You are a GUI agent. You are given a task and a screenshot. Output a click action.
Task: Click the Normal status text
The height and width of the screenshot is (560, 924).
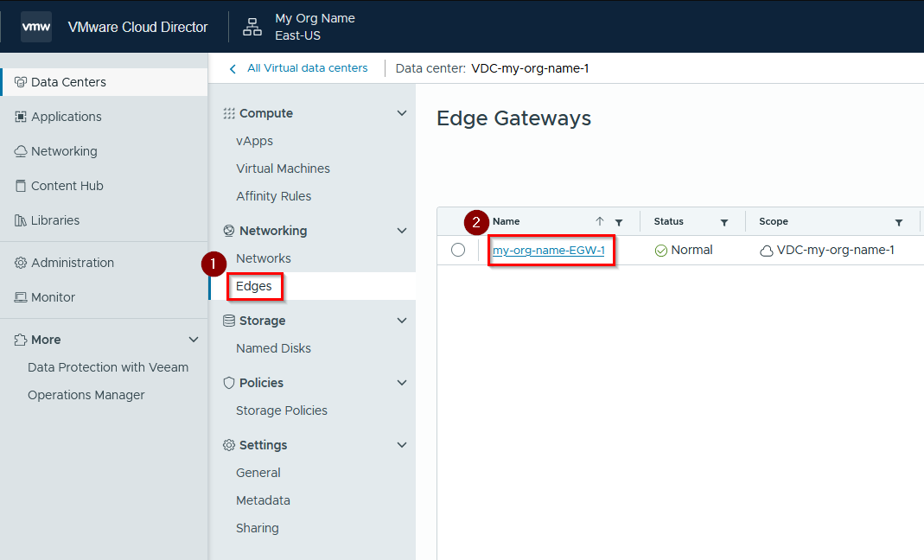point(691,250)
